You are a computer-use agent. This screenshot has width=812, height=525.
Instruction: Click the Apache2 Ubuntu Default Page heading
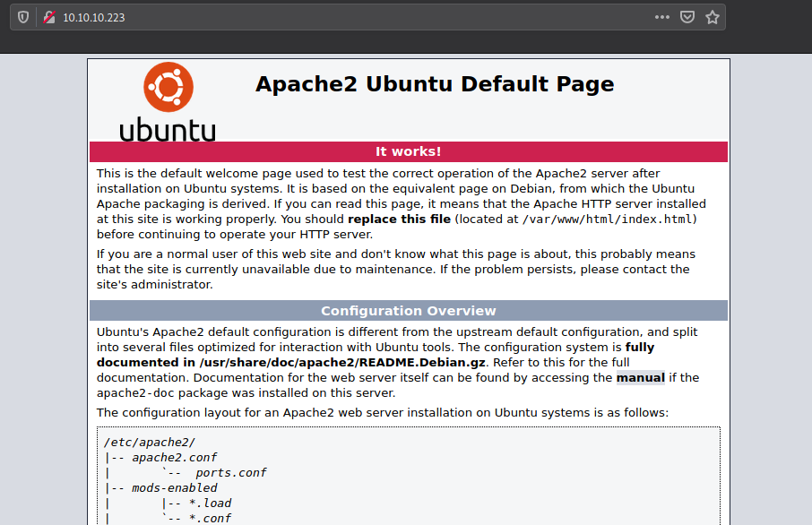coord(435,84)
